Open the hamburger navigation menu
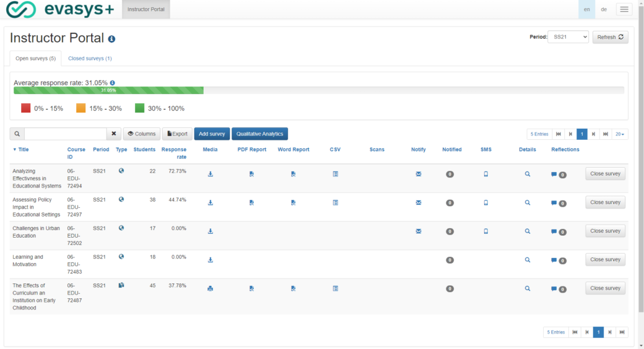 pos(624,9)
